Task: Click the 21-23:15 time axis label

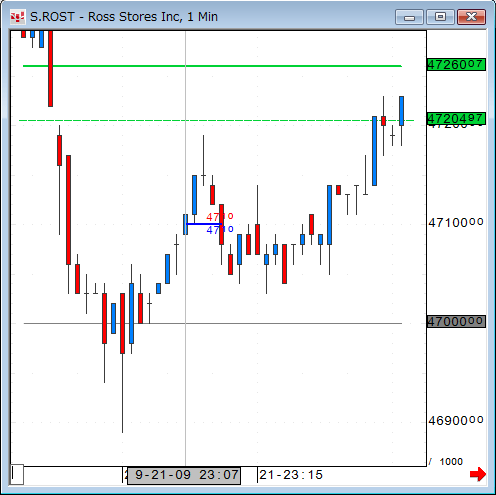Action: tap(291, 475)
